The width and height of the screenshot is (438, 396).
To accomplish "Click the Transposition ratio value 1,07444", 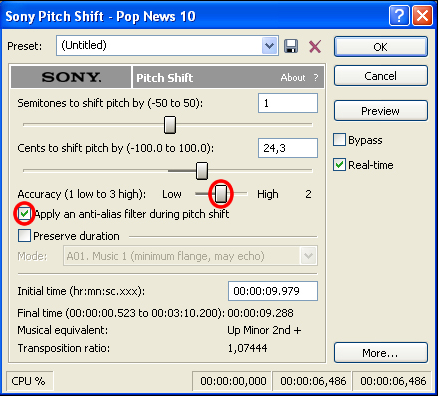I will 247,348.
